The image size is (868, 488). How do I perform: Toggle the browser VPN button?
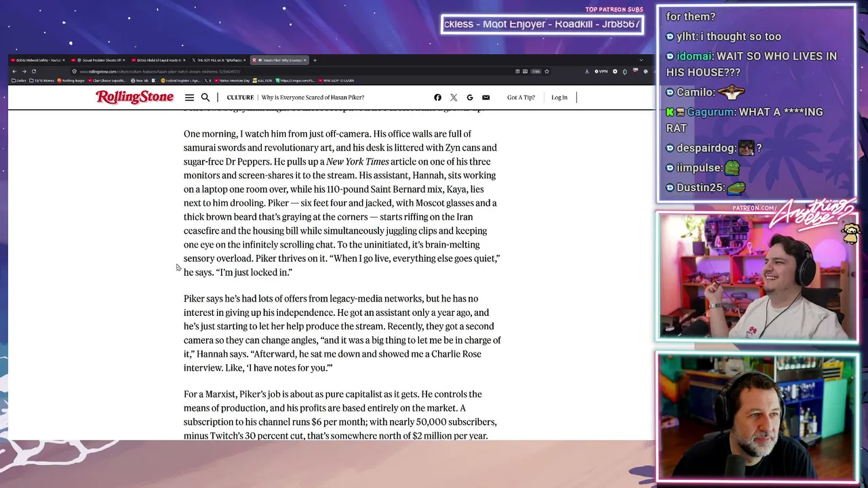(601, 71)
